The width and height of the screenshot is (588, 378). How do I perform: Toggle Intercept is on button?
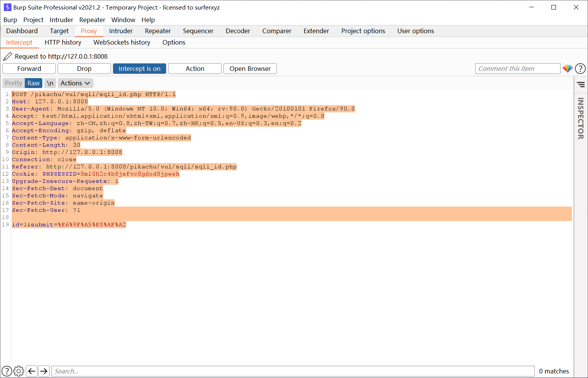pos(140,69)
